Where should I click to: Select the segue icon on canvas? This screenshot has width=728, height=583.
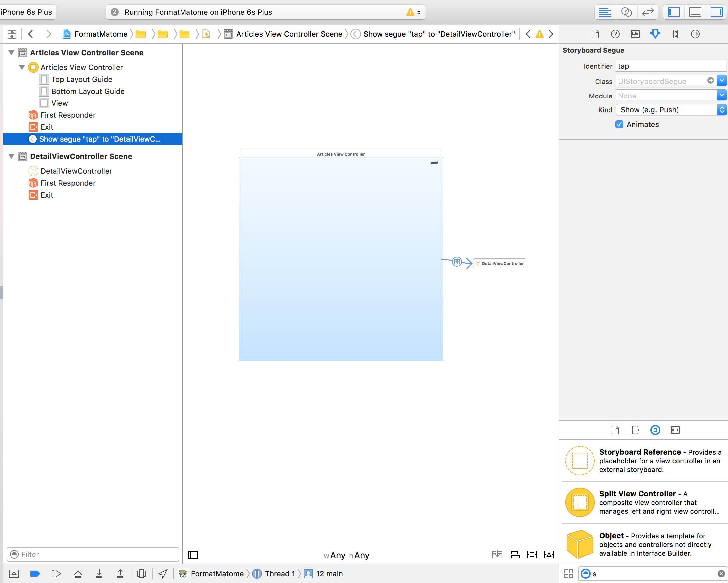[x=457, y=262]
